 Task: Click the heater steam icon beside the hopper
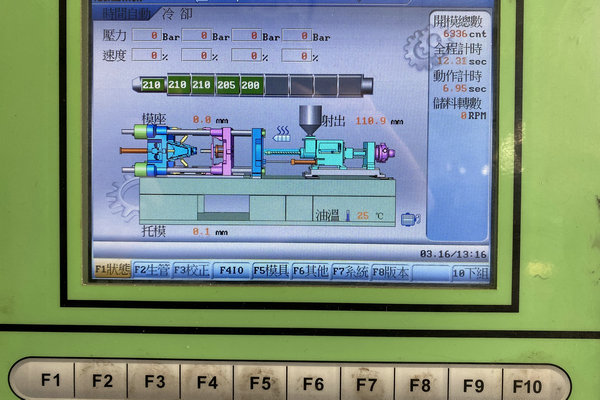coord(283,130)
